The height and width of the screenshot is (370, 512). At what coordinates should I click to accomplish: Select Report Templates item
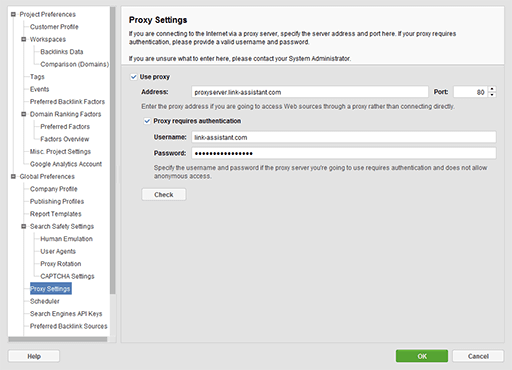tap(55, 214)
